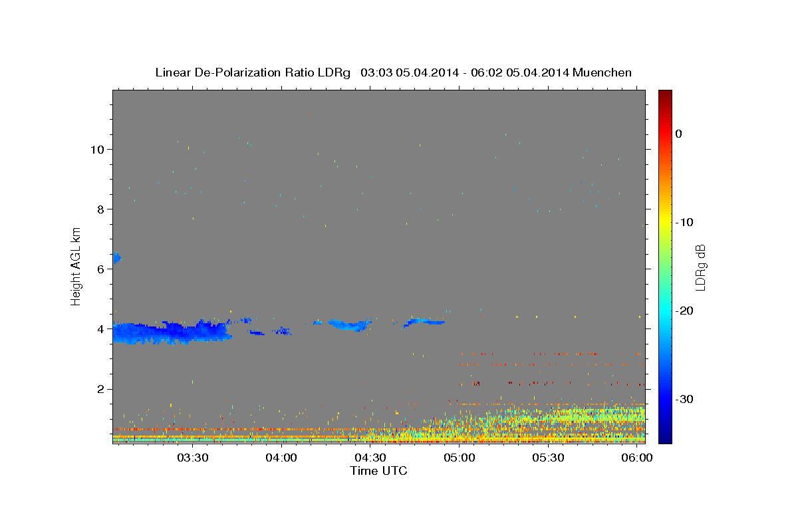The image size is (798, 532).
Task: Click the plot title containing 'LDRg'
Action: click(x=393, y=72)
